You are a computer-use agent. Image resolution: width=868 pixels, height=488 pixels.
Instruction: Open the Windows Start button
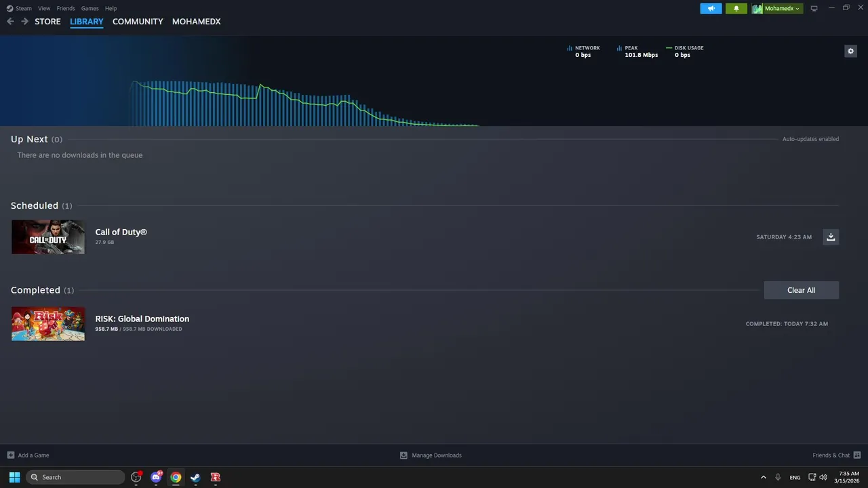click(14, 477)
